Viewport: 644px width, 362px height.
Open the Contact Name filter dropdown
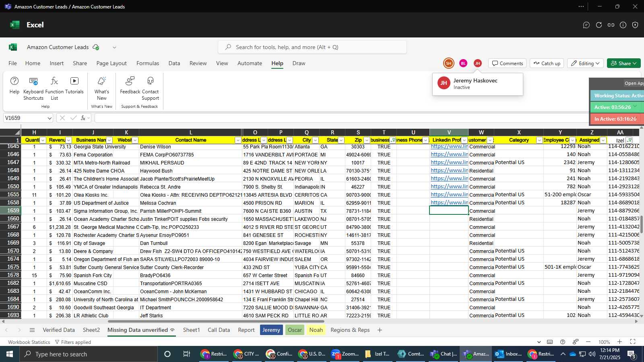pyautogui.click(x=238, y=140)
